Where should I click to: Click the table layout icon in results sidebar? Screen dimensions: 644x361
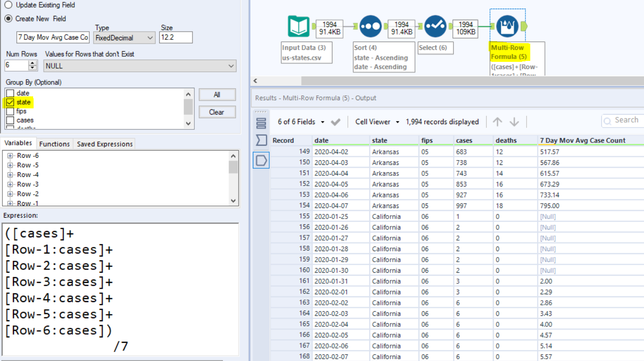point(261,122)
